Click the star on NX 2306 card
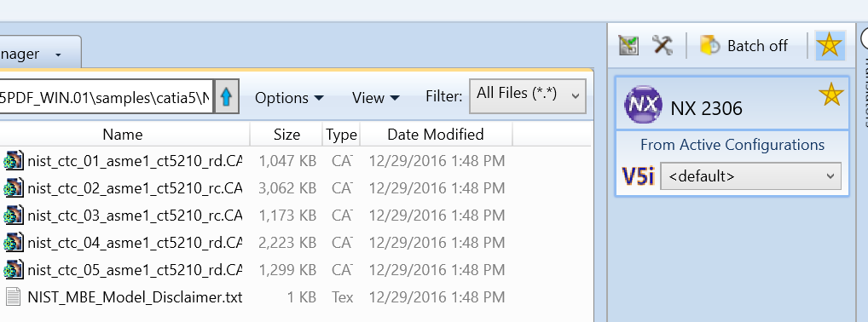The height and width of the screenshot is (322, 868). tap(831, 94)
